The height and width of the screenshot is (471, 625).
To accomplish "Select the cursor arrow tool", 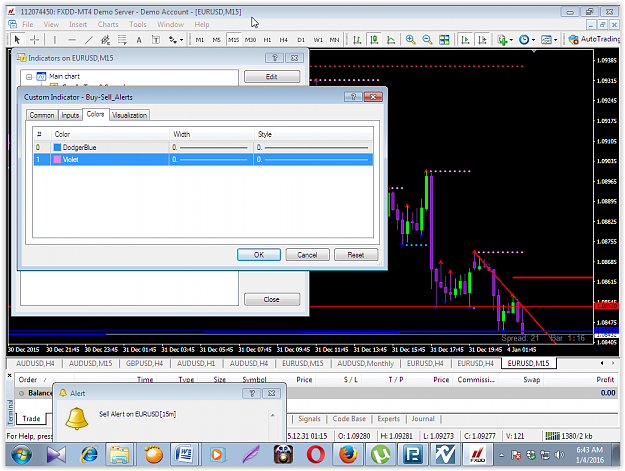I will [x=17, y=39].
